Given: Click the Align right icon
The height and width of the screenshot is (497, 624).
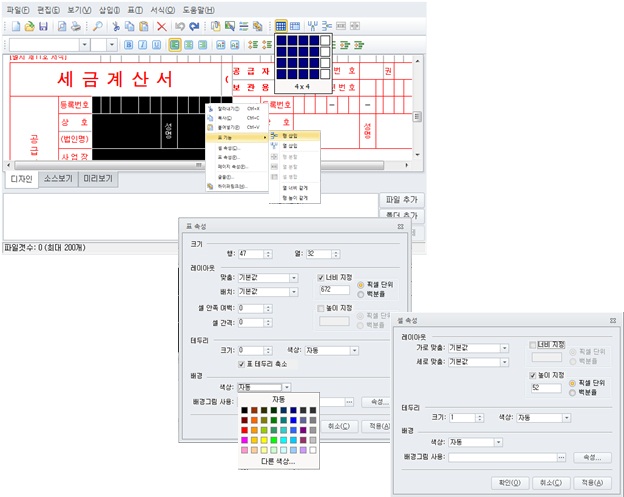Looking at the screenshot, I should [x=203, y=45].
